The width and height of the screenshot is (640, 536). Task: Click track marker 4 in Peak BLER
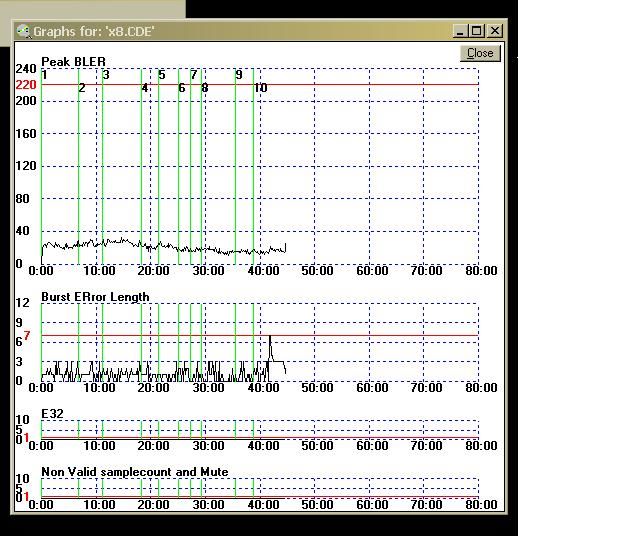pos(145,88)
